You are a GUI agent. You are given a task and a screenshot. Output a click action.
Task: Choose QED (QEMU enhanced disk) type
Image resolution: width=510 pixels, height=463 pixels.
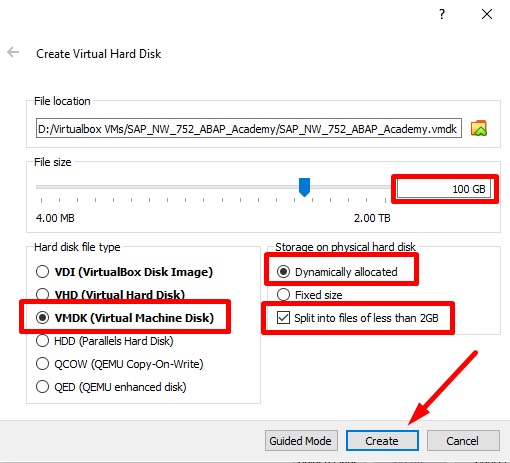tap(111, 387)
